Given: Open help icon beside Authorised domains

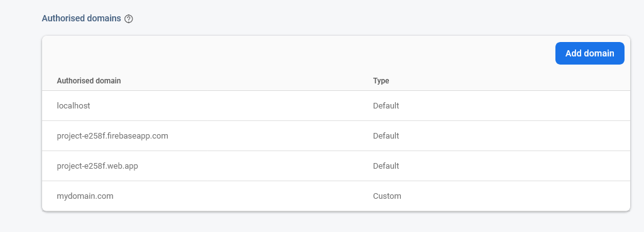Looking at the screenshot, I should click(x=129, y=19).
